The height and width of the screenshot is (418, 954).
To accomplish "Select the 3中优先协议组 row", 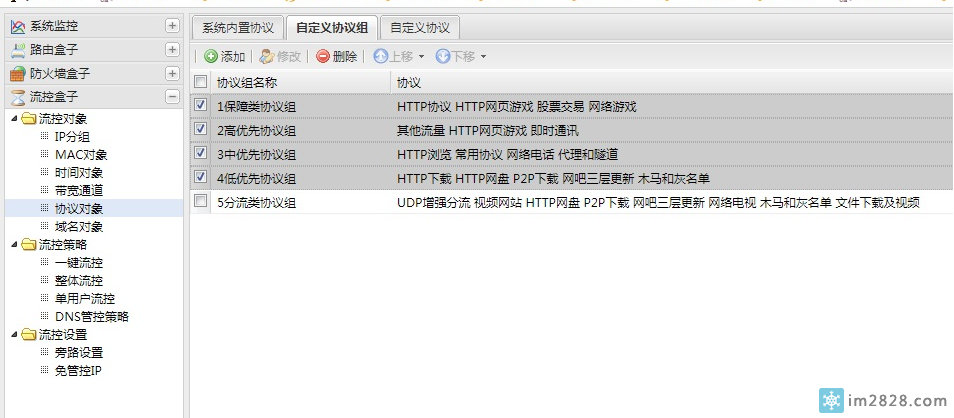I will 256,154.
